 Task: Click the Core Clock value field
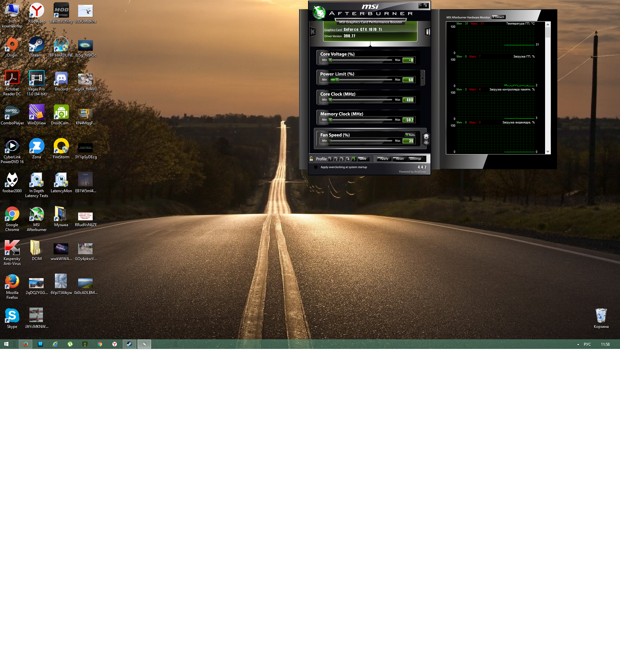tap(408, 100)
